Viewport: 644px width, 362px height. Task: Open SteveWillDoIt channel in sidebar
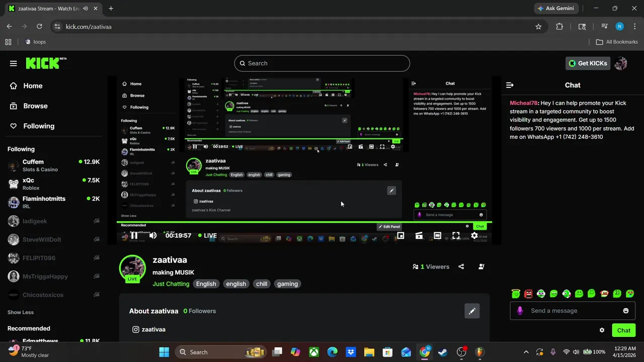53,240
